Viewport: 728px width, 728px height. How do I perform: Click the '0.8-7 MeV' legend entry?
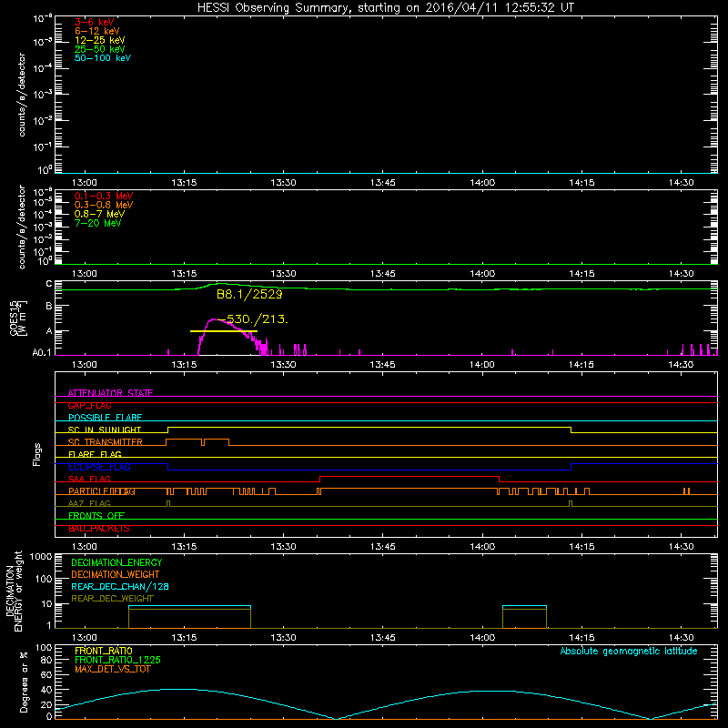click(99, 214)
